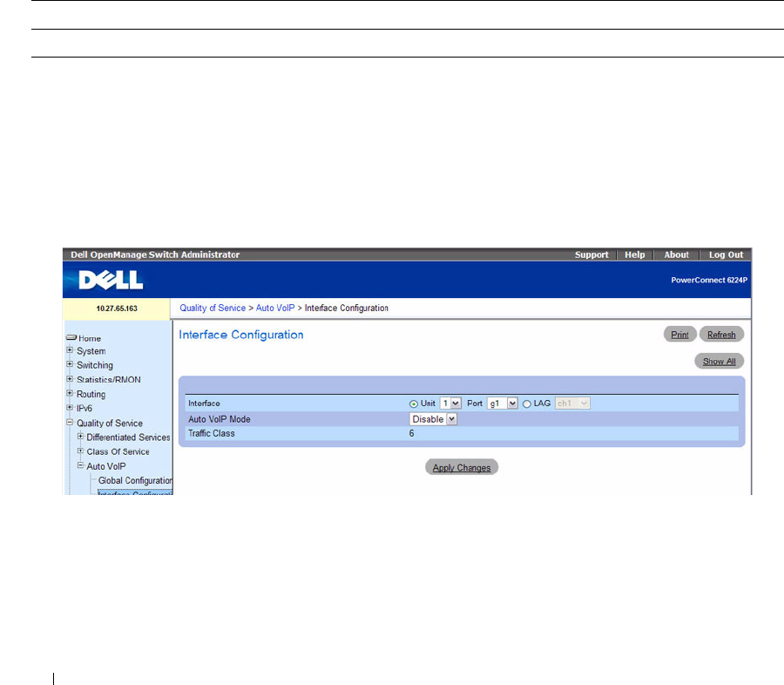This screenshot has height=685, width=784.
Task: Expand the Class Of Service node
Action: tap(80, 451)
